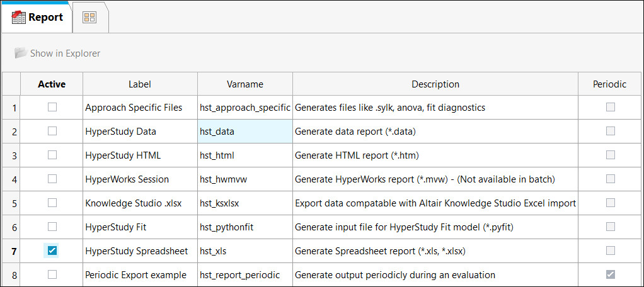Select row number 8 header

(11, 274)
